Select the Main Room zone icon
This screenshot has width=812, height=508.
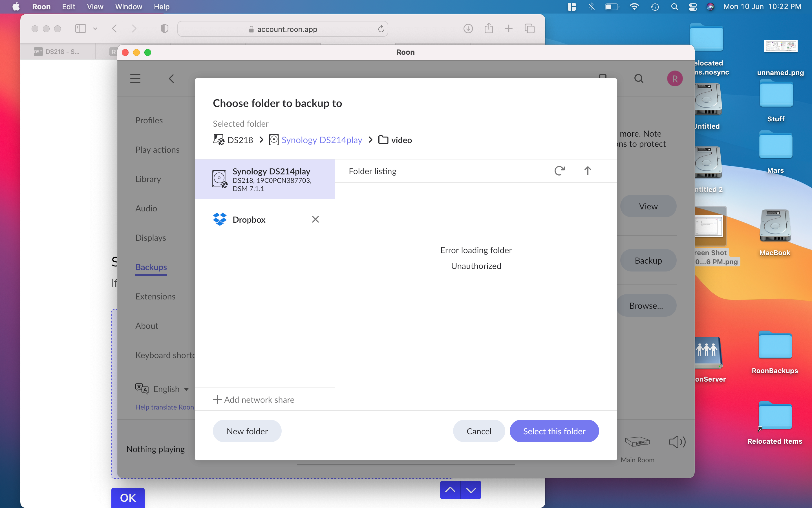(637, 441)
